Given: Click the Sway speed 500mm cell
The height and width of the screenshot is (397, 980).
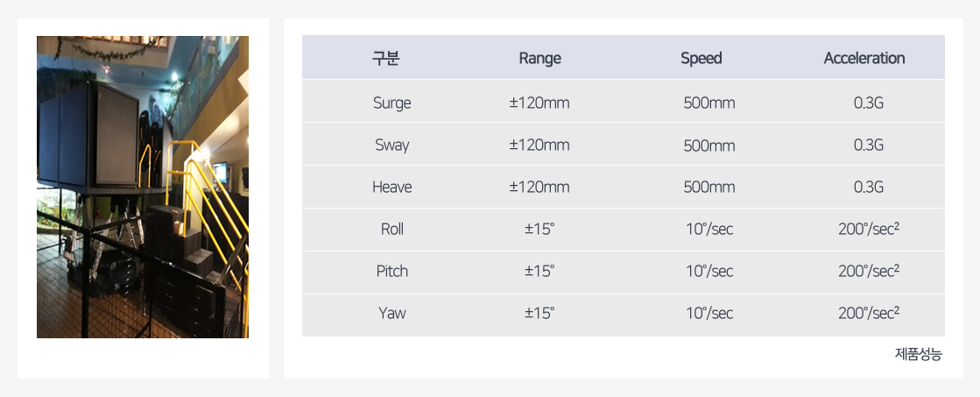Looking at the screenshot, I should [x=709, y=145].
